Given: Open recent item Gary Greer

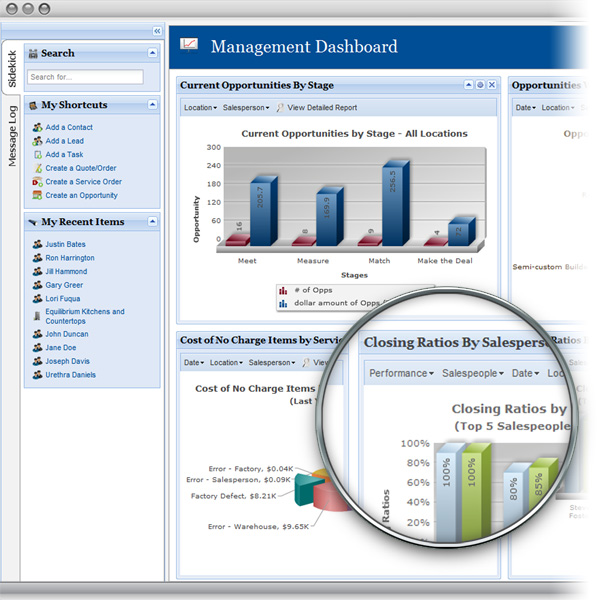Looking at the screenshot, I should click(64, 285).
